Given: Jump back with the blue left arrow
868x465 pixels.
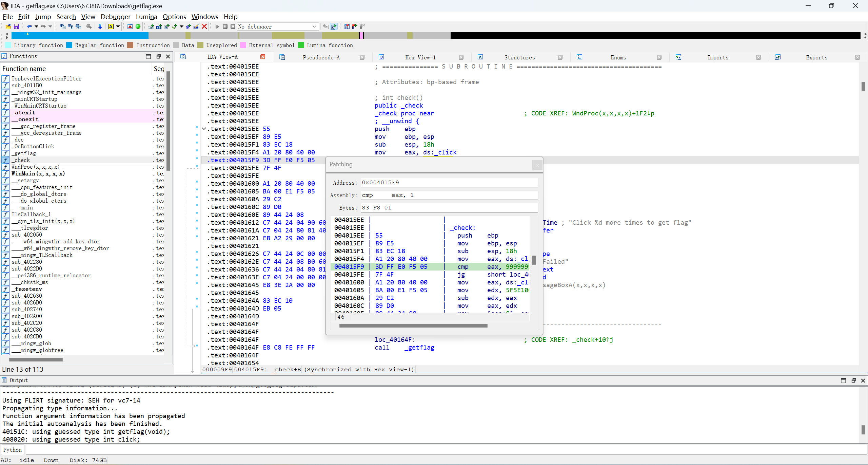Looking at the screenshot, I should coord(29,26).
